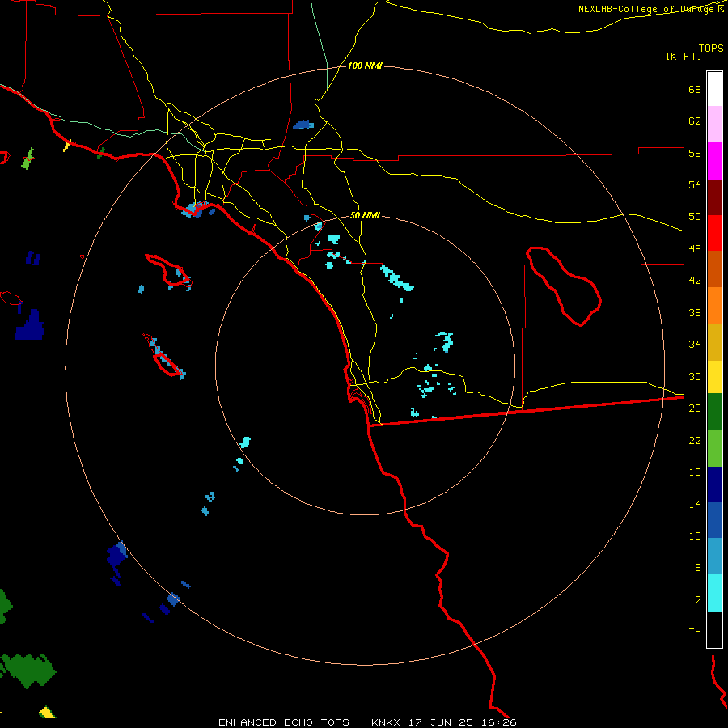Click the large dark green echo at bottom-left
Viewport: 728px width, 728px height.
click(x=29, y=671)
